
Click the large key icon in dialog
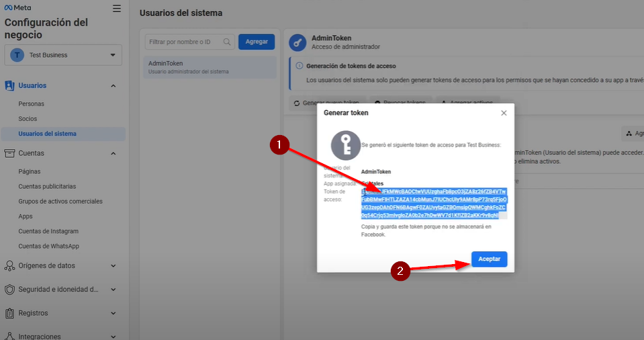(x=346, y=146)
